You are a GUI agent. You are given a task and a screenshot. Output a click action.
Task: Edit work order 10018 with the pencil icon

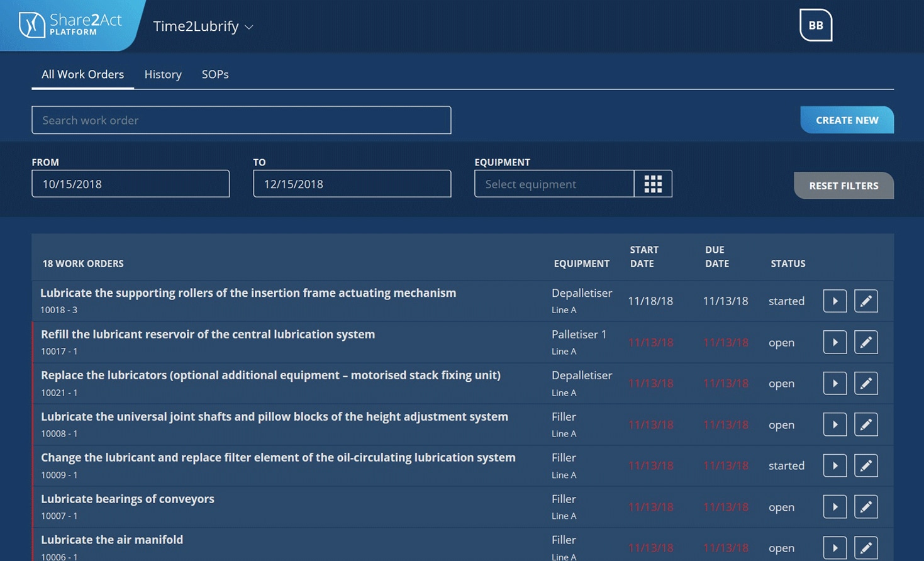pos(866,301)
